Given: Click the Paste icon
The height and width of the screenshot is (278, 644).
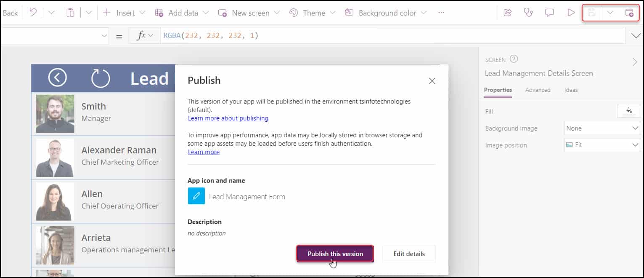Looking at the screenshot, I should (70, 12).
